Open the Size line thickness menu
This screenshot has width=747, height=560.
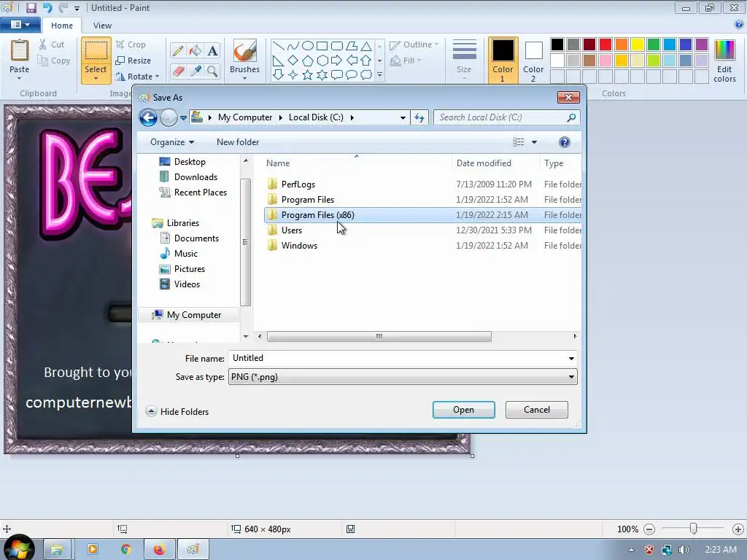464,59
